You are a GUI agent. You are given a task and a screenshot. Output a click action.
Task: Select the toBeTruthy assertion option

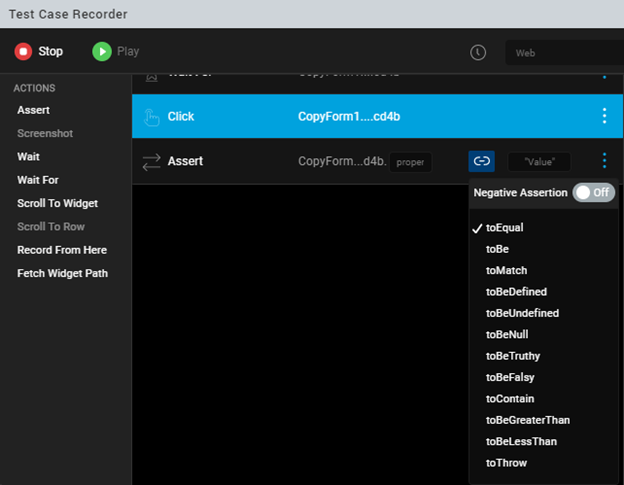click(512, 356)
